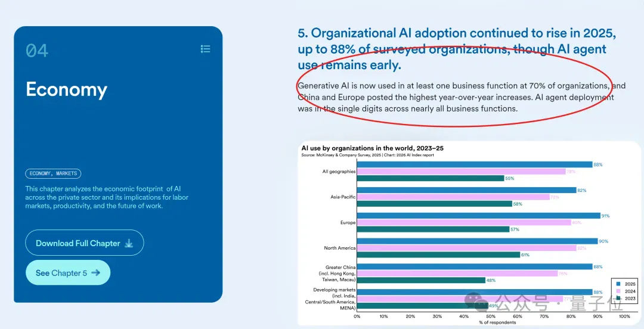Click the Download Full Chapter button
The width and height of the screenshot is (644, 329).
pyautogui.click(x=85, y=243)
